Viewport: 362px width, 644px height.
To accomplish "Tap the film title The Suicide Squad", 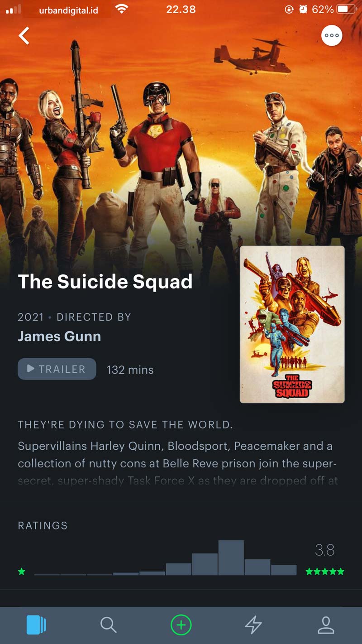I will (x=105, y=282).
